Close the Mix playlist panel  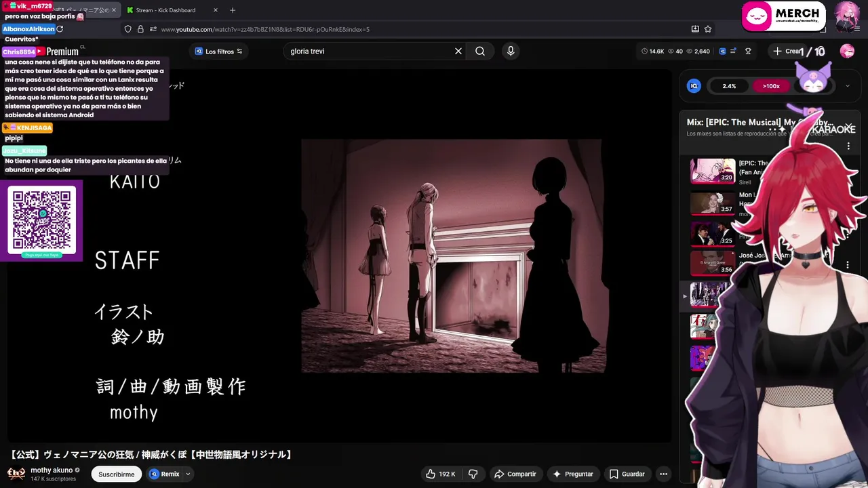tap(848, 126)
